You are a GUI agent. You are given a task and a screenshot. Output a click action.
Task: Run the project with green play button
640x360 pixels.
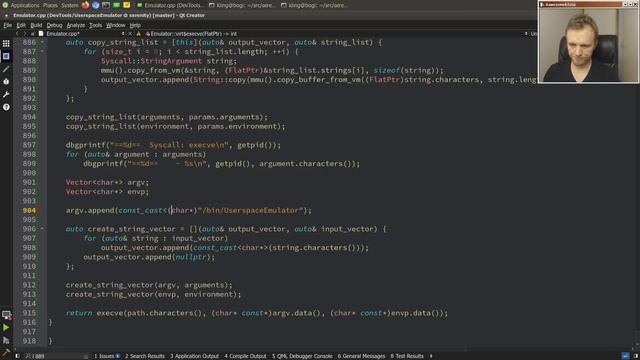[6, 328]
